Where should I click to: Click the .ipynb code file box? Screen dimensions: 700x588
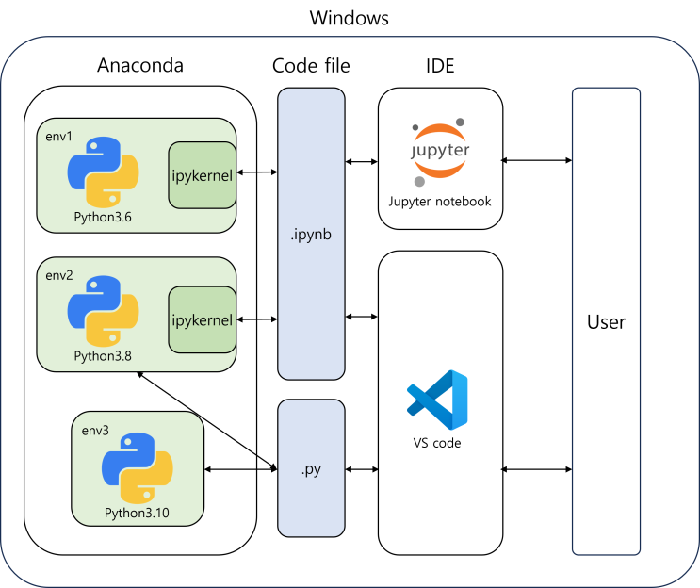point(311,234)
